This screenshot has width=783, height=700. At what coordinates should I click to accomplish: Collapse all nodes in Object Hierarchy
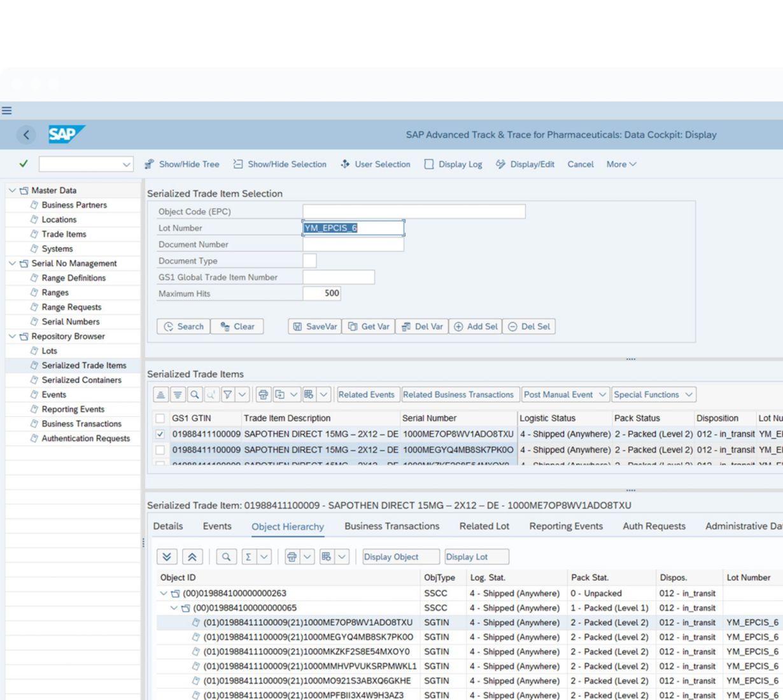click(x=192, y=557)
